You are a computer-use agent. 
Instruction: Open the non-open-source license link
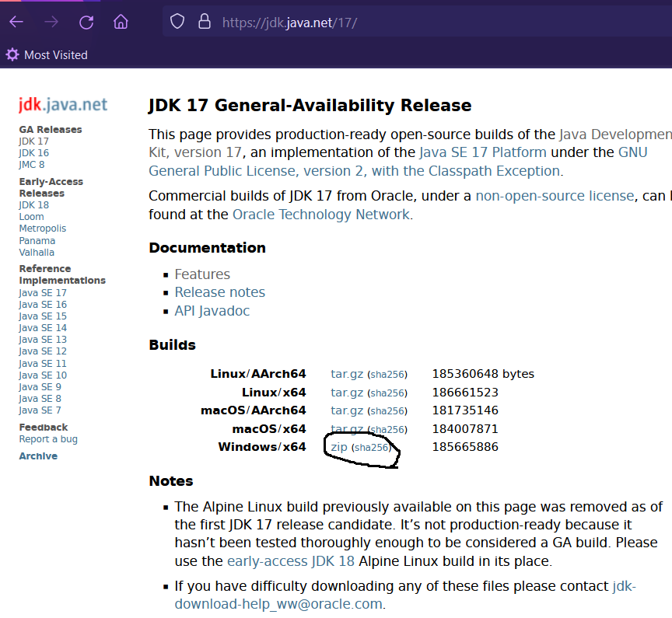pos(555,196)
